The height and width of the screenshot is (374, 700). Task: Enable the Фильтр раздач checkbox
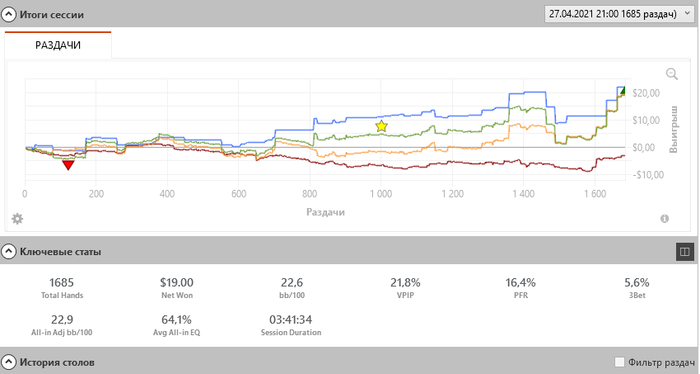[x=619, y=362]
